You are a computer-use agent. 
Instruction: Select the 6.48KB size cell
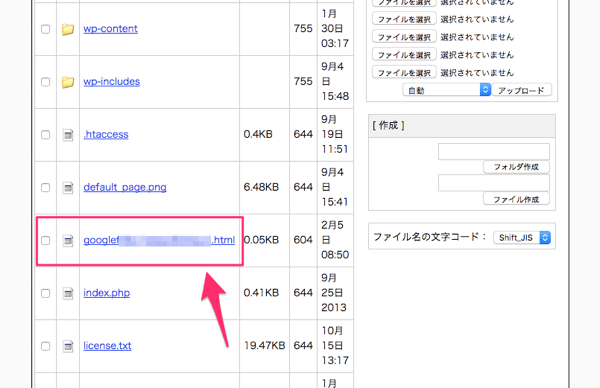261,187
